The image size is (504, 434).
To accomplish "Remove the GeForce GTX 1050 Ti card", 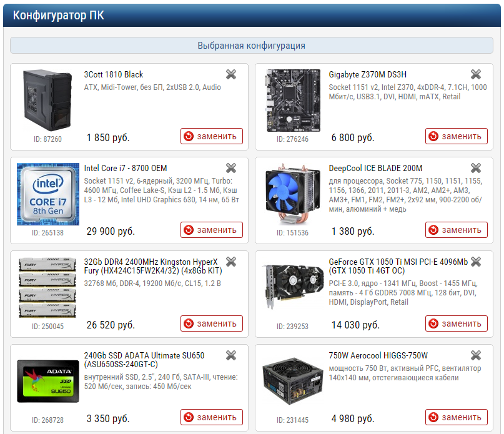I will tap(476, 262).
